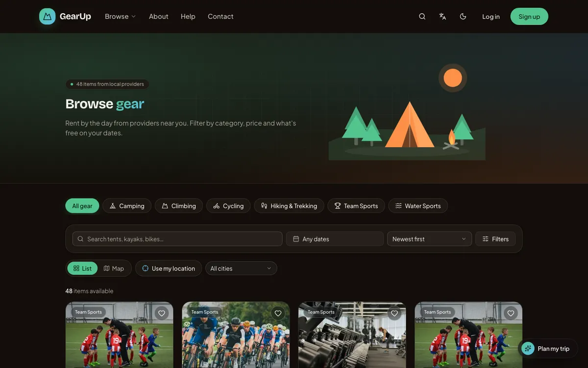The image size is (588, 368).
Task: Open the fourth card soccer thumbnail
Action: (468, 335)
